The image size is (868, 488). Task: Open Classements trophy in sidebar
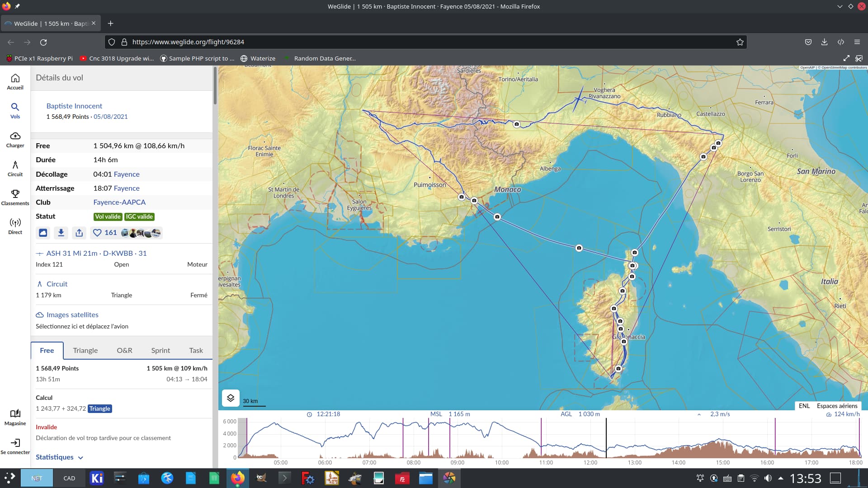[15, 197]
